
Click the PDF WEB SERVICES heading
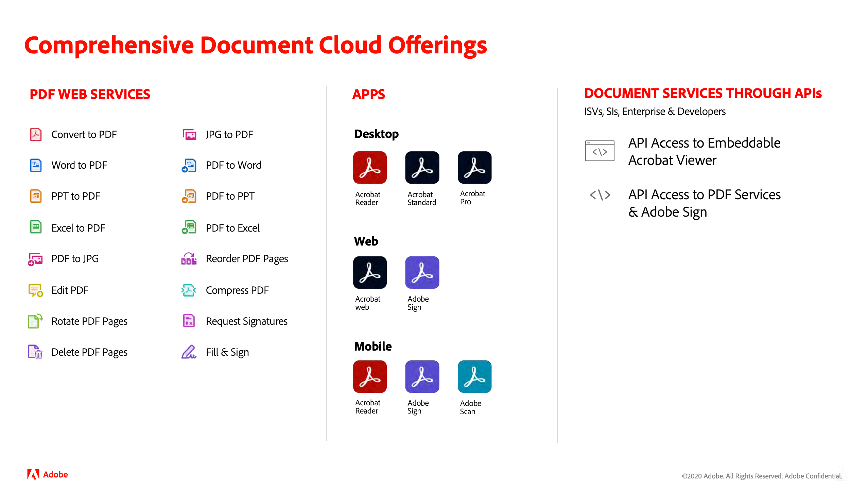(x=90, y=94)
